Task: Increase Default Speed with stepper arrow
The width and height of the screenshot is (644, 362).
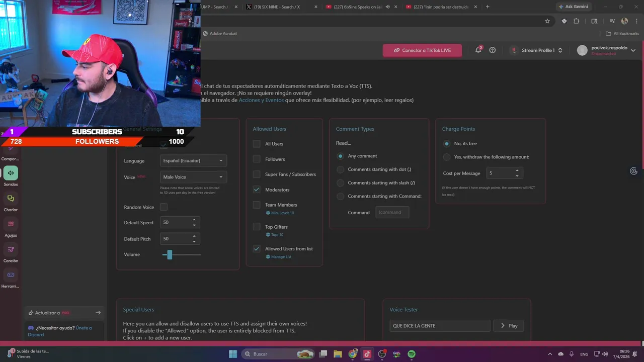Action: [194, 220]
